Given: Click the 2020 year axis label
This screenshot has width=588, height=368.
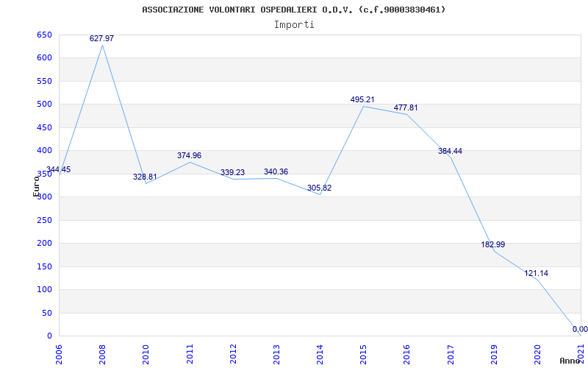Looking at the screenshot, I should coord(538,354).
